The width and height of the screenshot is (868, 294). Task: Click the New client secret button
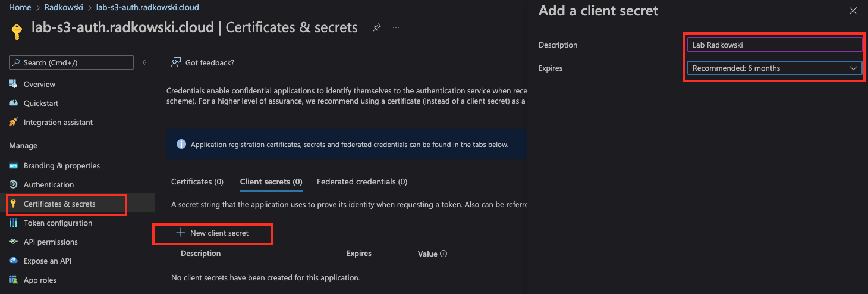213,233
